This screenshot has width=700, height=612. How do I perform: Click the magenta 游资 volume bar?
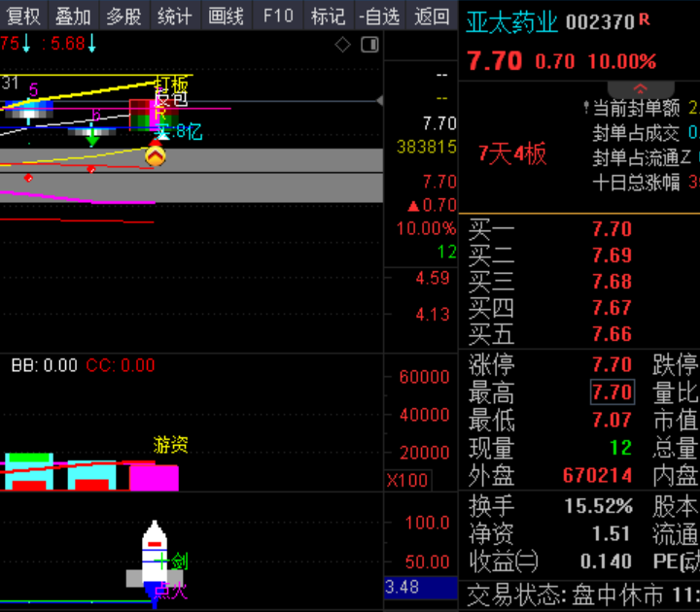[154, 477]
